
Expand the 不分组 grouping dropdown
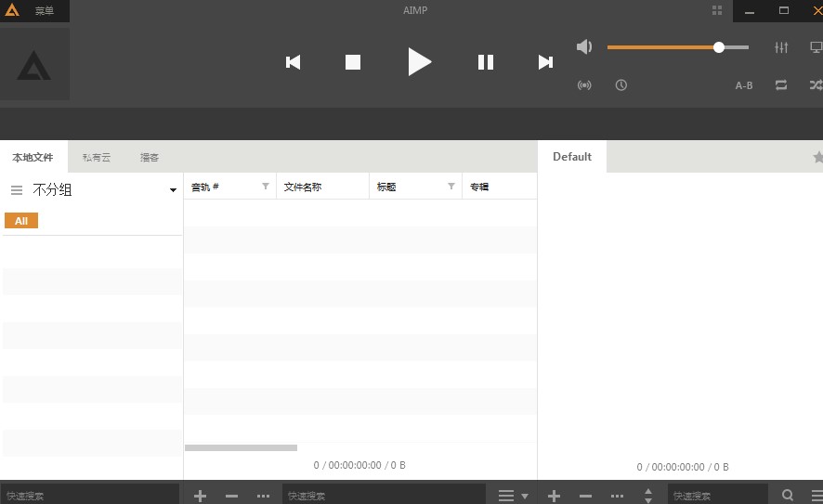click(173, 190)
